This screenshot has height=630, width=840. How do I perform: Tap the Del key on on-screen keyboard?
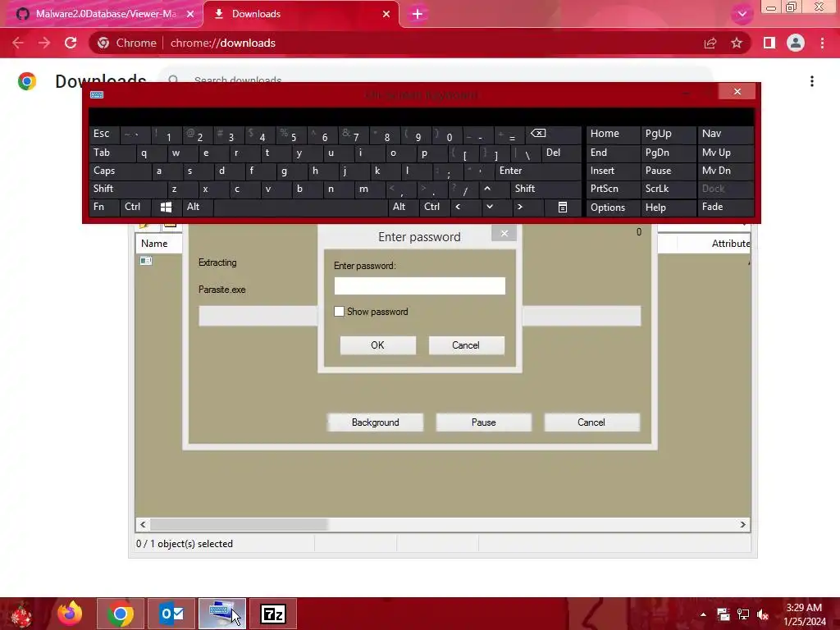click(x=561, y=153)
